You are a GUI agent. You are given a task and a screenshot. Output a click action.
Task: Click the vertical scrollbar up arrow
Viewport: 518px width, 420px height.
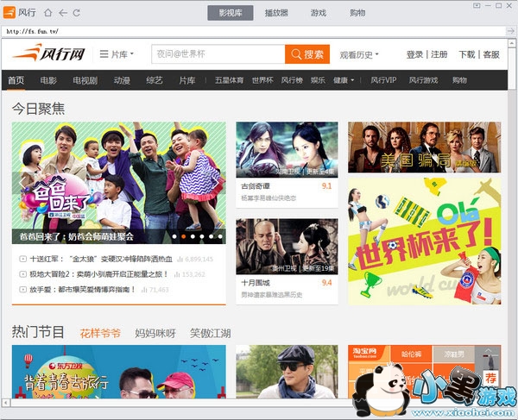click(x=512, y=43)
